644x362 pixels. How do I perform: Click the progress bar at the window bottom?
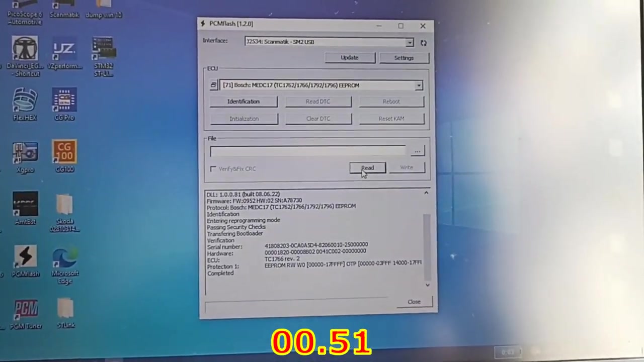(x=297, y=305)
